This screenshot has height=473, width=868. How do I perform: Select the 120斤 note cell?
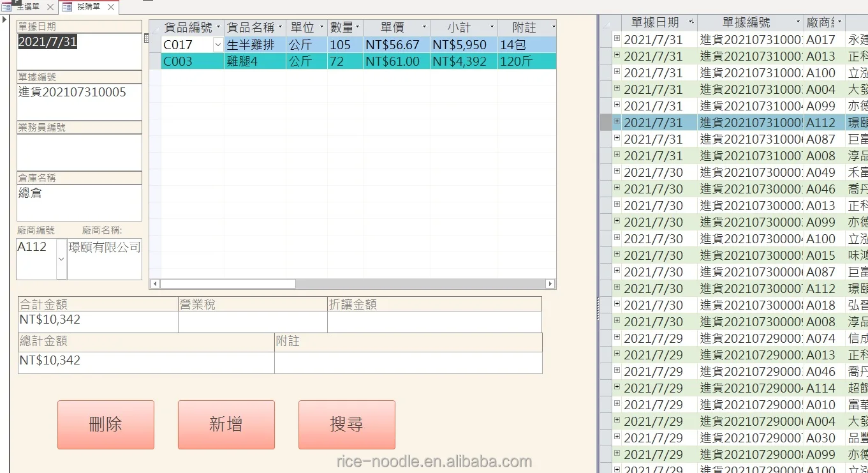pos(526,61)
